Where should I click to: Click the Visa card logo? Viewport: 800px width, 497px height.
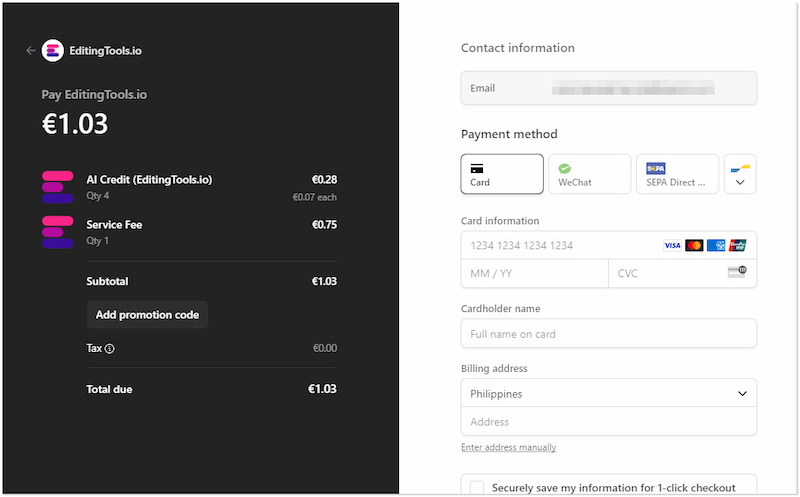(673, 246)
